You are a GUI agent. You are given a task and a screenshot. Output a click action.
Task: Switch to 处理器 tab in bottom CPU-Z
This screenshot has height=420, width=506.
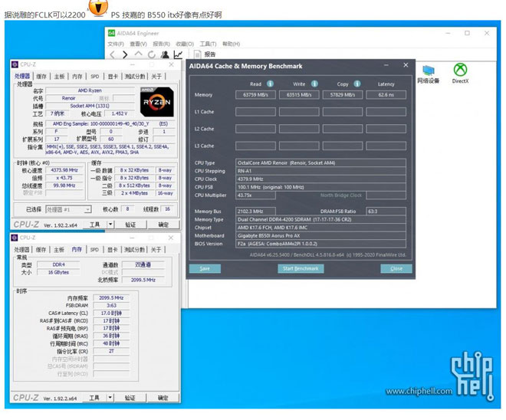[x=21, y=250]
